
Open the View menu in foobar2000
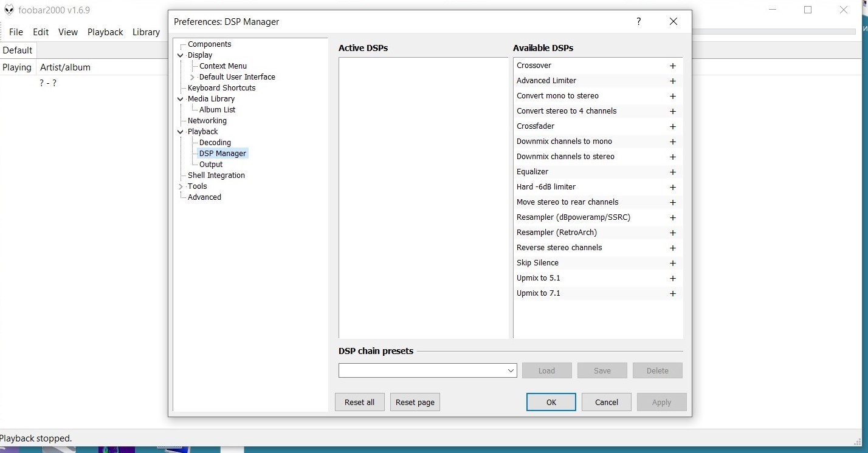point(68,32)
